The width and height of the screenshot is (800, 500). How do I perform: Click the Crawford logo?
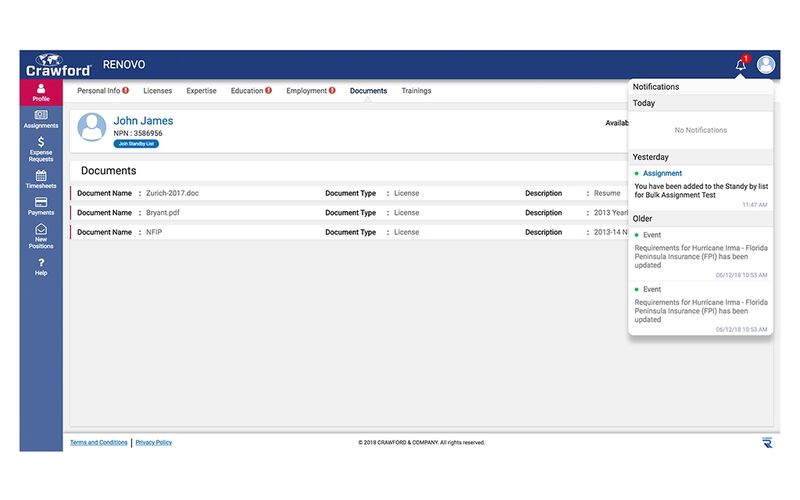coord(58,65)
